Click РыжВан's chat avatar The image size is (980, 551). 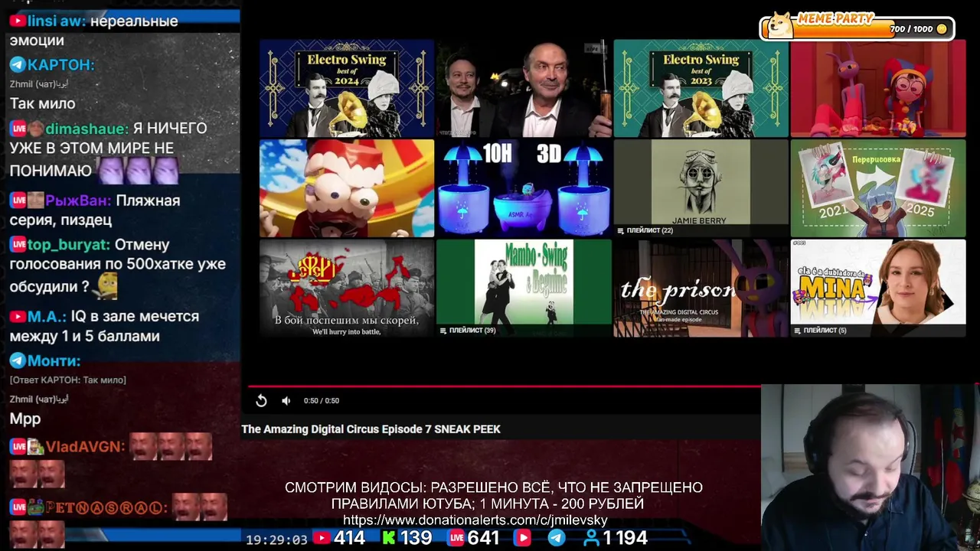coord(35,201)
